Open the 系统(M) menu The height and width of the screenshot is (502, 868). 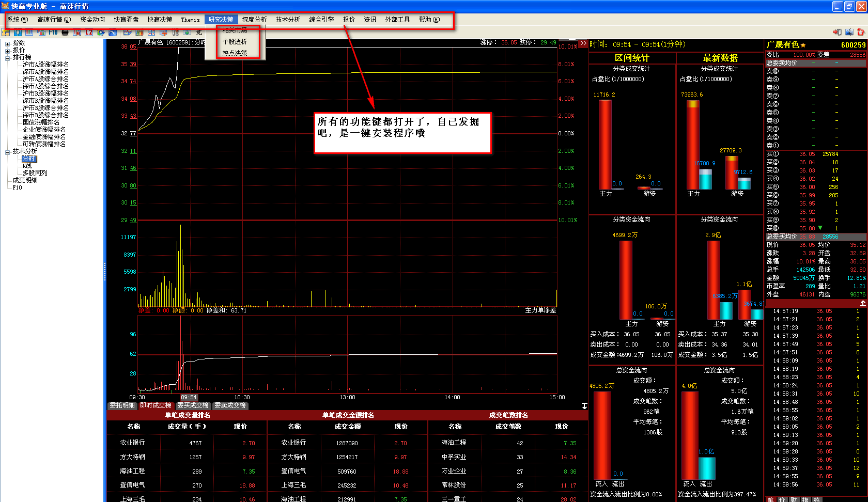[x=18, y=20]
